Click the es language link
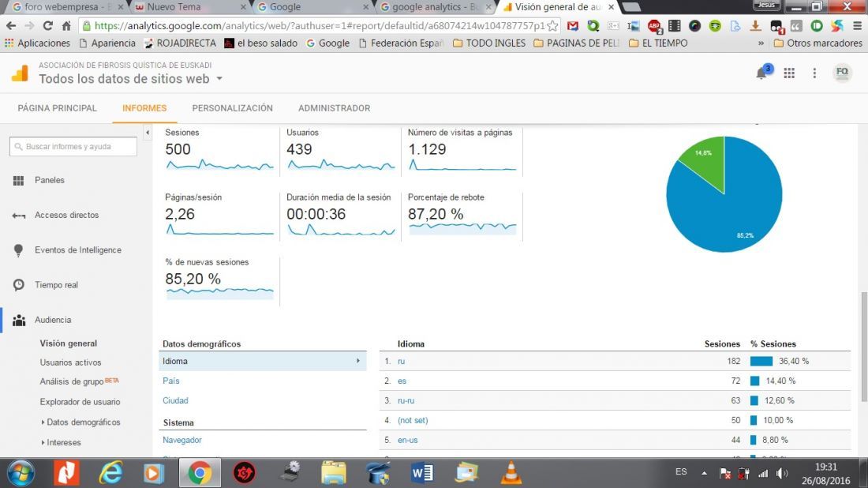 pyautogui.click(x=402, y=381)
